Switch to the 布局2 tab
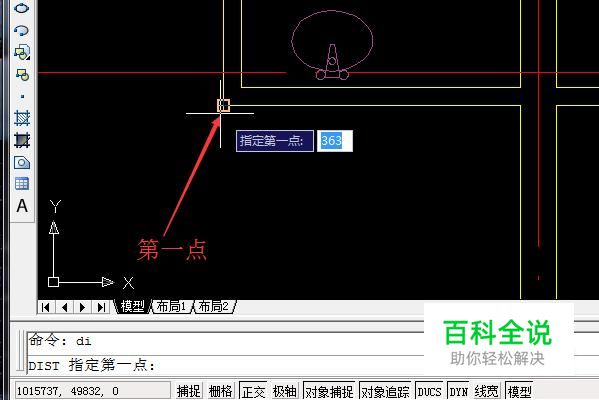 (x=214, y=306)
